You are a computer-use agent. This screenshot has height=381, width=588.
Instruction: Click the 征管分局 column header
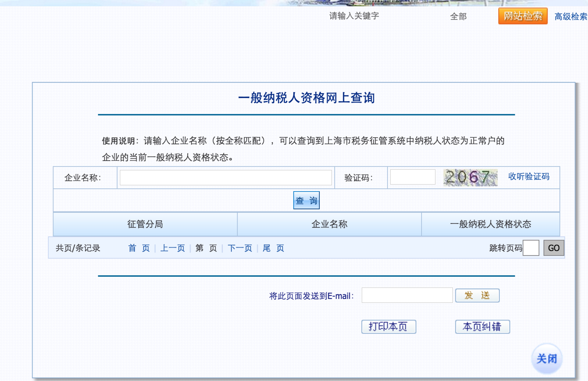145,224
